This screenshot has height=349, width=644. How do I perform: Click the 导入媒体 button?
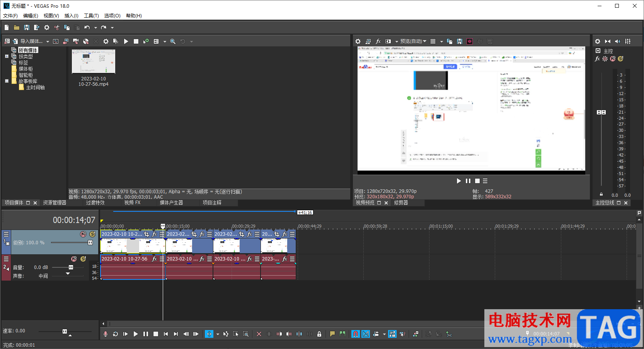[x=31, y=41]
